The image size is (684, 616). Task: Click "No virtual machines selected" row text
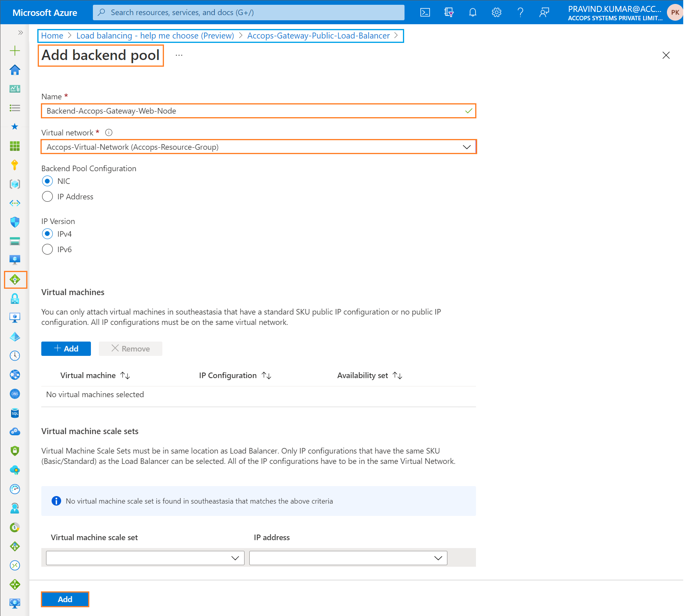pos(95,394)
